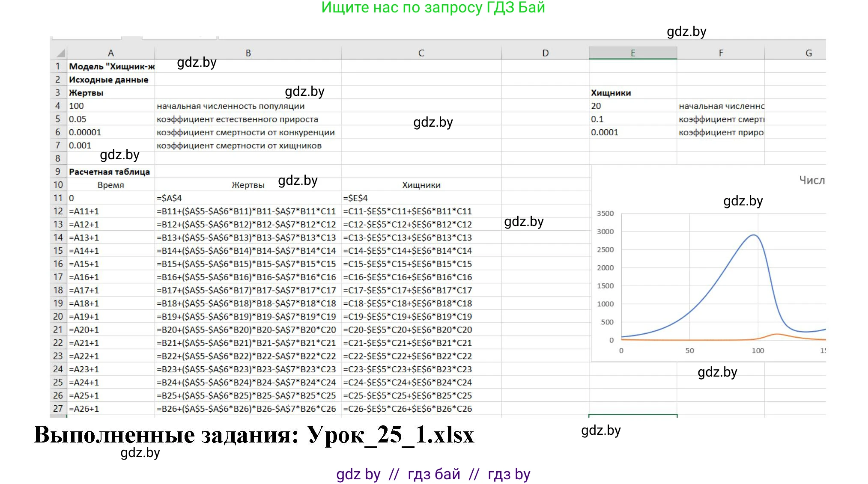Select column B header
This screenshot has width=868, height=484.
(x=248, y=53)
